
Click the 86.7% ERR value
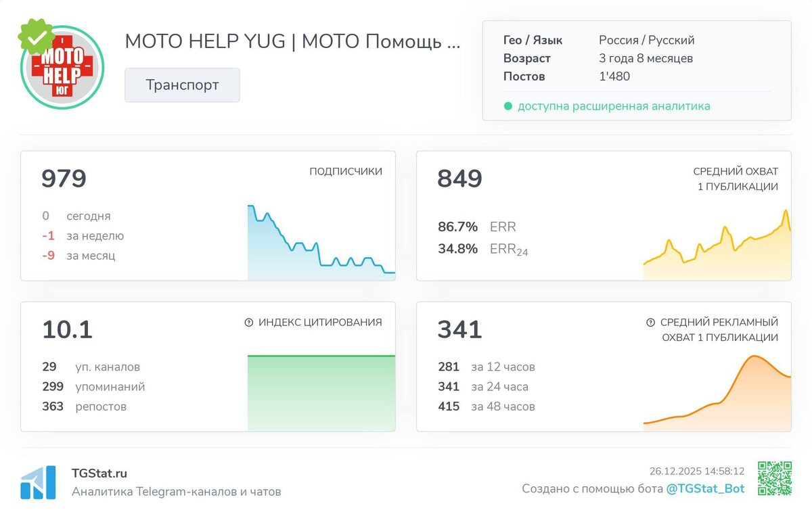pyautogui.click(x=457, y=227)
